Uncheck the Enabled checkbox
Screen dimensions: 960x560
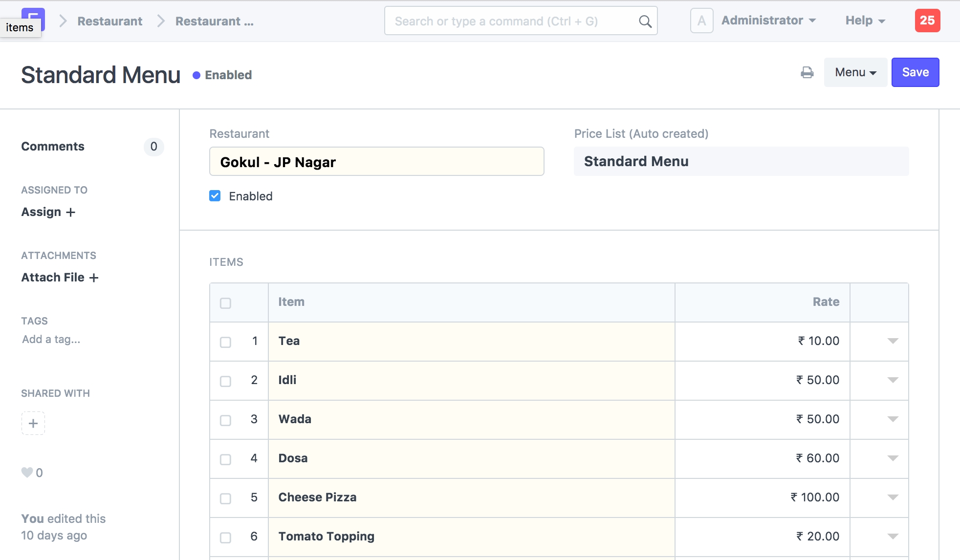[215, 196]
